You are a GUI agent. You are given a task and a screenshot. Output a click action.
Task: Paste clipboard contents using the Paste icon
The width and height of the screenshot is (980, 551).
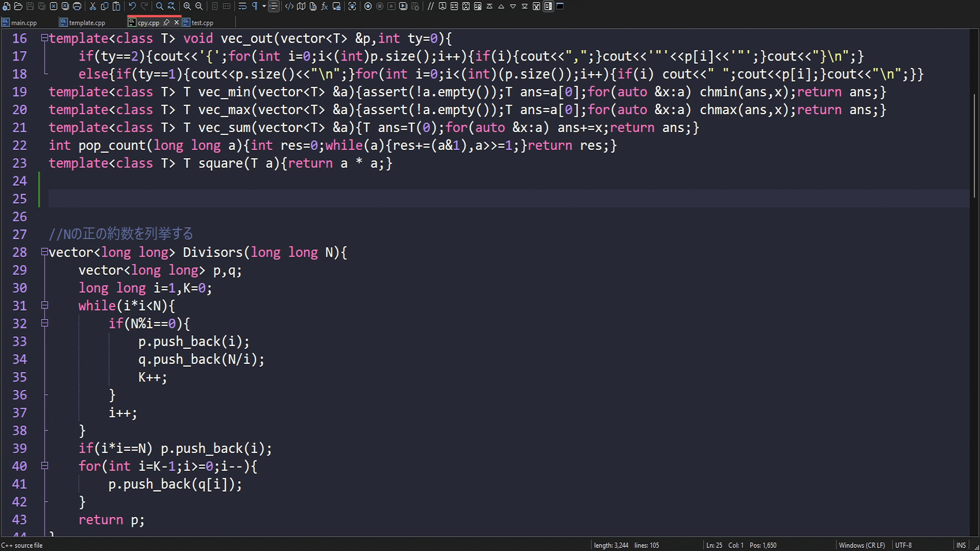[117, 7]
